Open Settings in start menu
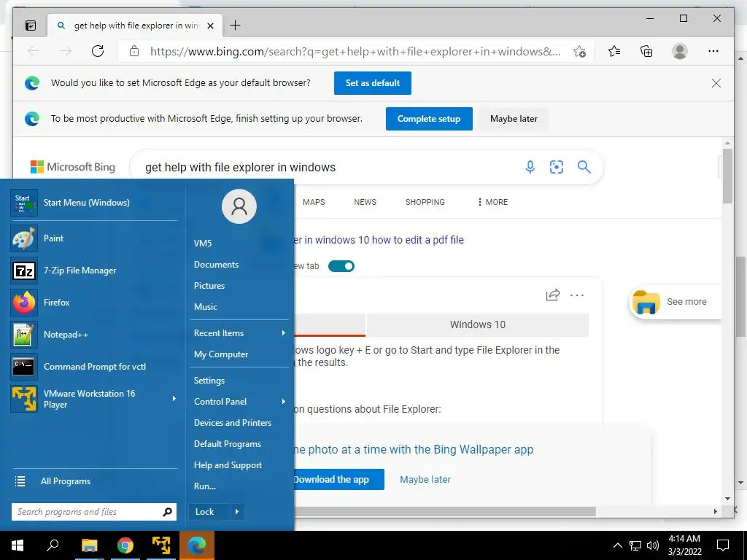The width and height of the screenshot is (747, 560). [209, 381]
